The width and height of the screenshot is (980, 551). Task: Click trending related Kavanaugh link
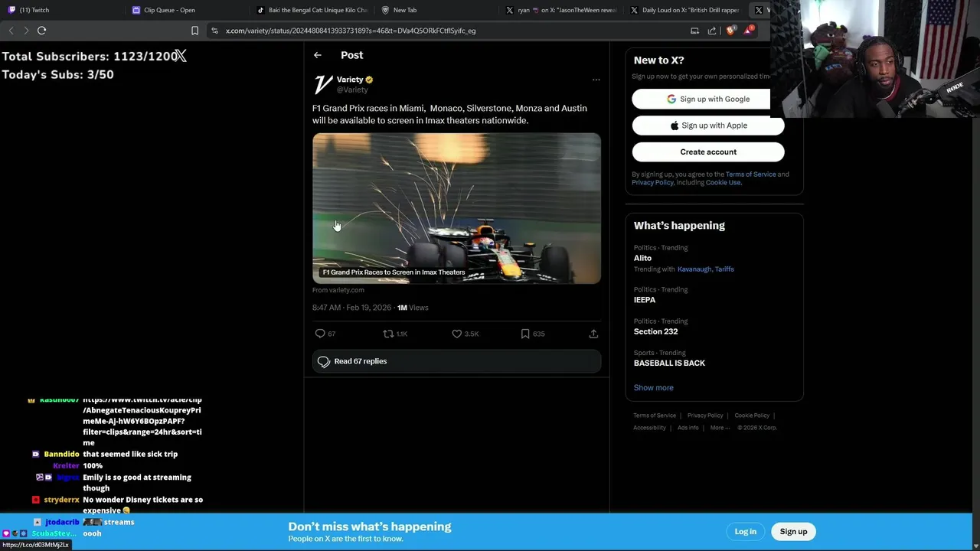[694, 269]
